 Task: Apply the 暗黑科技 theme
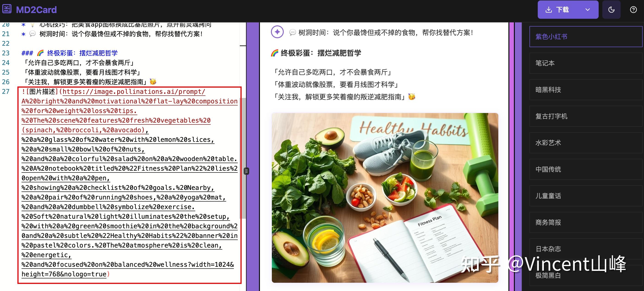point(586,89)
